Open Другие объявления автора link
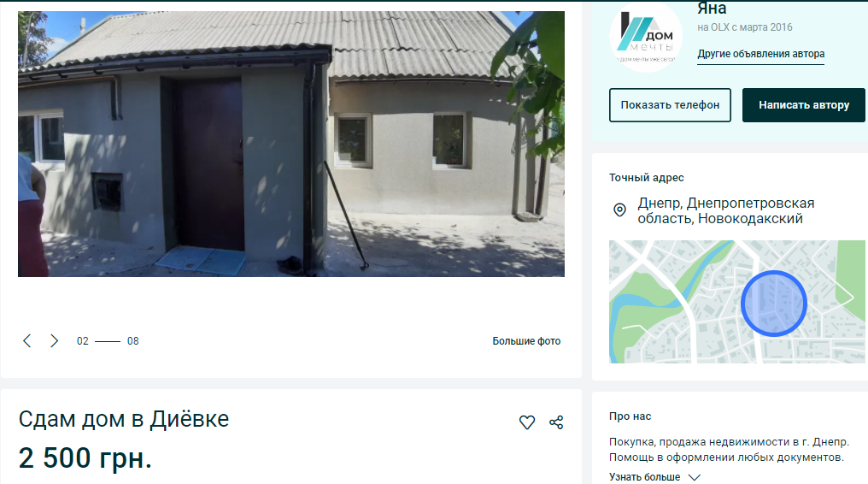 click(760, 54)
